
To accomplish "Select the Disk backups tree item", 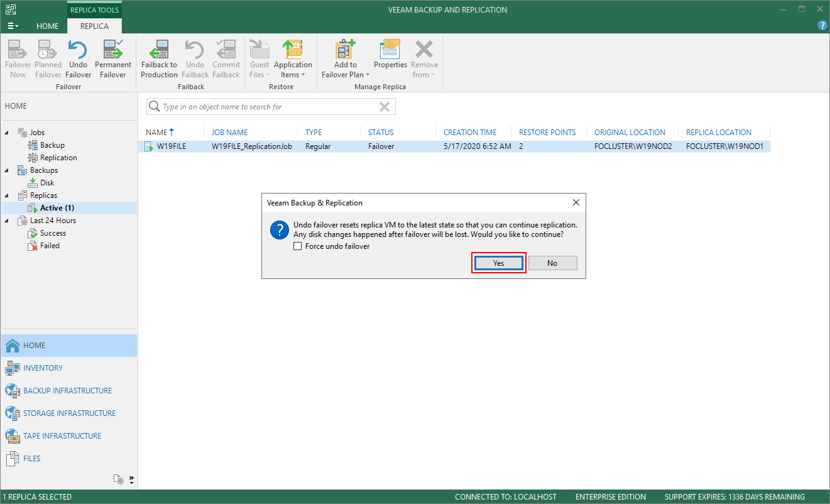I will click(x=47, y=183).
